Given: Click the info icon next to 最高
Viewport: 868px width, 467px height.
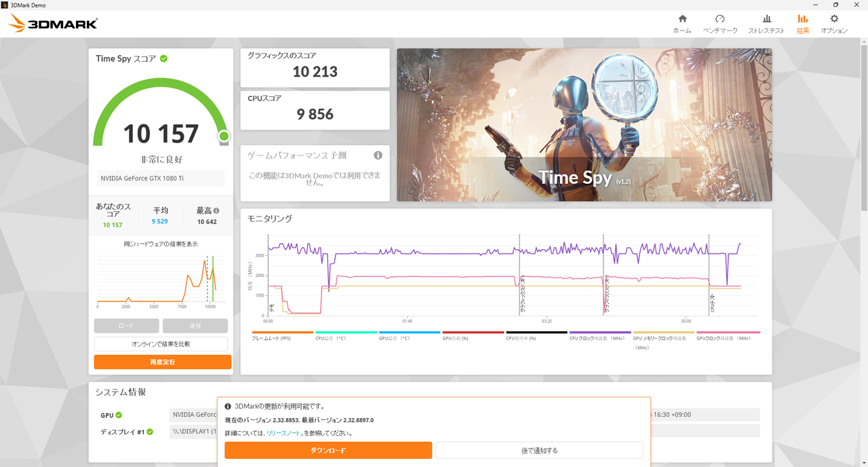Looking at the screenshot, I should (216, 210).
